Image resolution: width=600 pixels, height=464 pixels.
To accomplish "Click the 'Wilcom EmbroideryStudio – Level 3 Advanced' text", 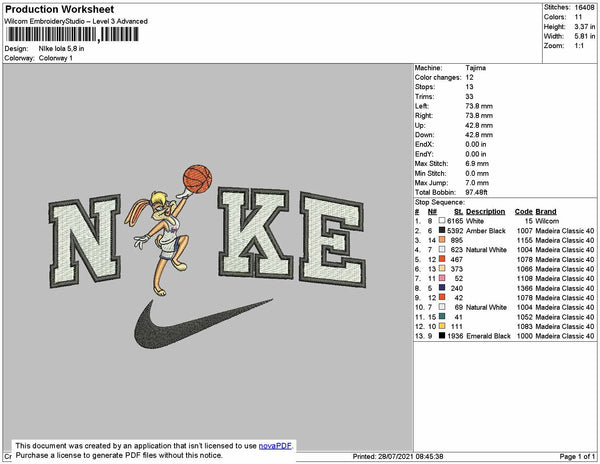I will tap(76, 21).
